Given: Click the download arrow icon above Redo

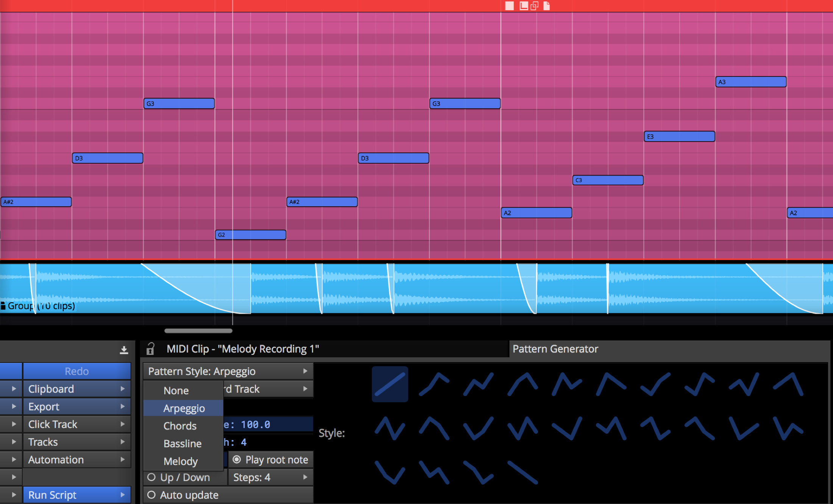Looking at the screenshot, I should (x=124, y=350).
